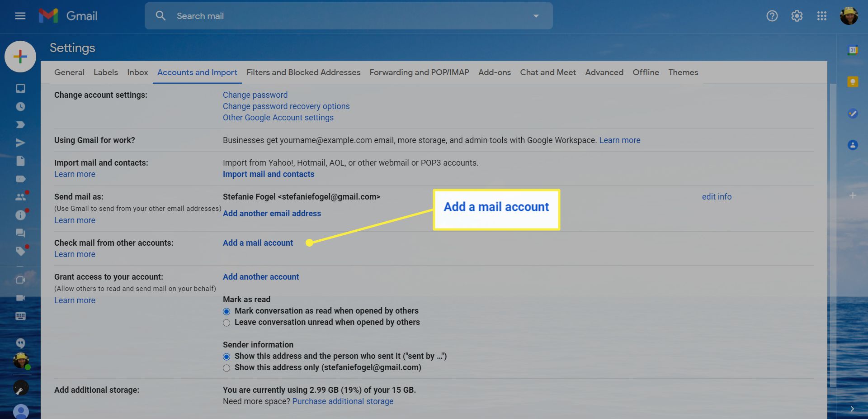Click the Add a mail account link
Image resolution: width=868 pixels, height=419 pixels.
(x=258, y=243)
